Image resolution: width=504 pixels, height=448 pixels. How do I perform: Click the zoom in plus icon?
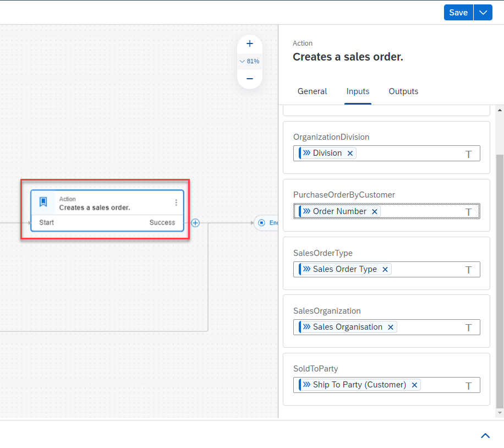[x=249, y=43]
